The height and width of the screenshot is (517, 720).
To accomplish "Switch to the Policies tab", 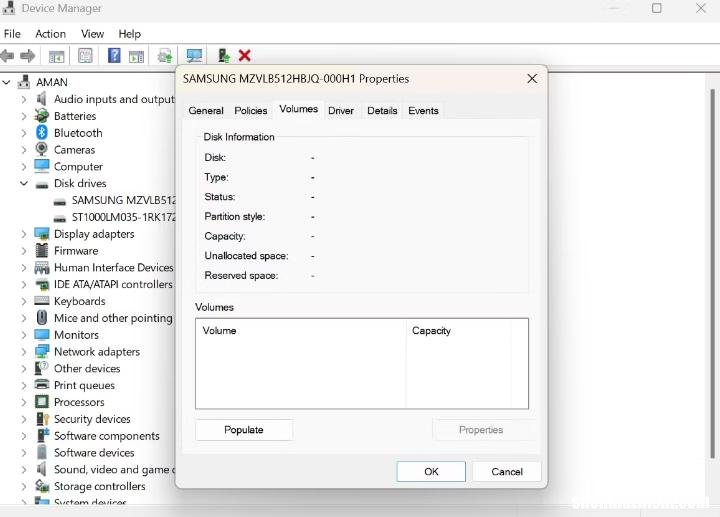I will [251, 111].
